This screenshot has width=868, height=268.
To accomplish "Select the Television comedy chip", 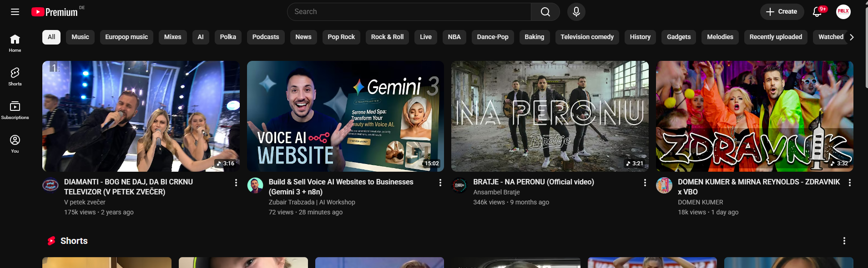I will tap(587, 37).
